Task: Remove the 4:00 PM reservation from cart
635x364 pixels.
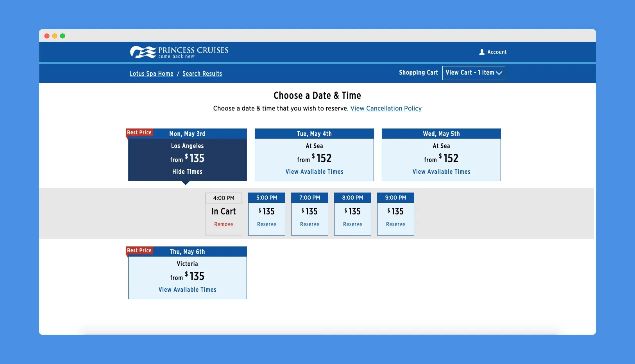Action: tap(224, 224)
